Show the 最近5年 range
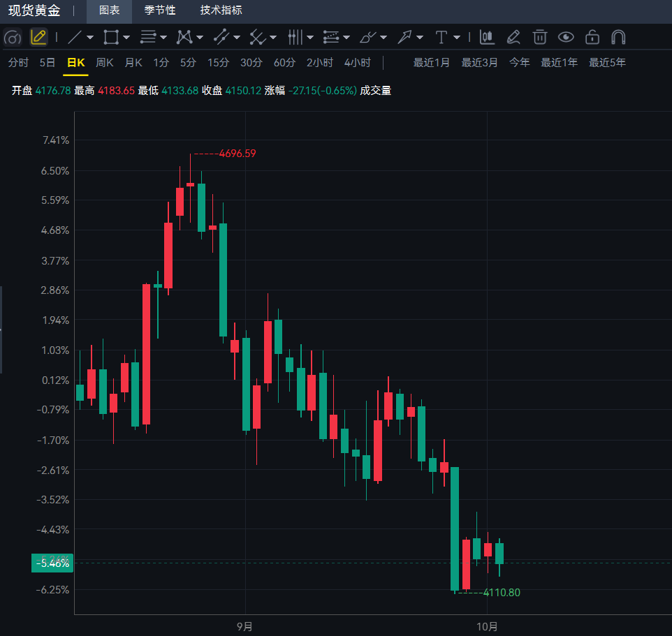The image size is (672, 636). pos(607,63)
